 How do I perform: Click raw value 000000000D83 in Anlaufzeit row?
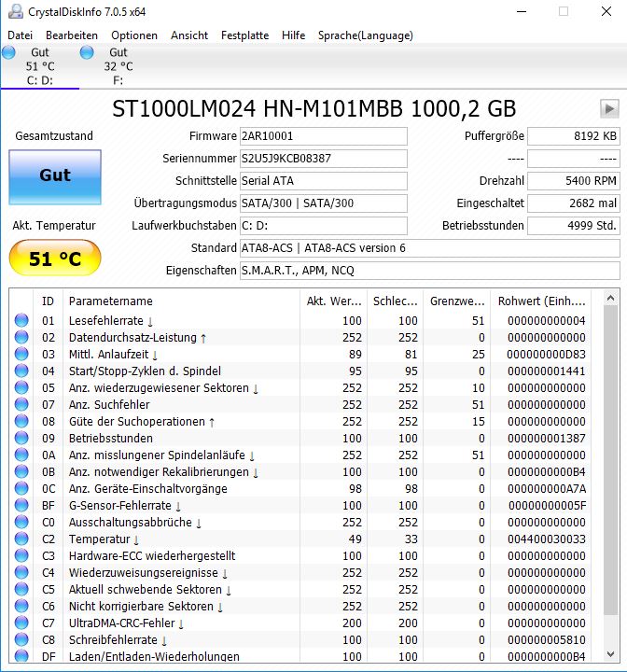(x=546, y=354)
